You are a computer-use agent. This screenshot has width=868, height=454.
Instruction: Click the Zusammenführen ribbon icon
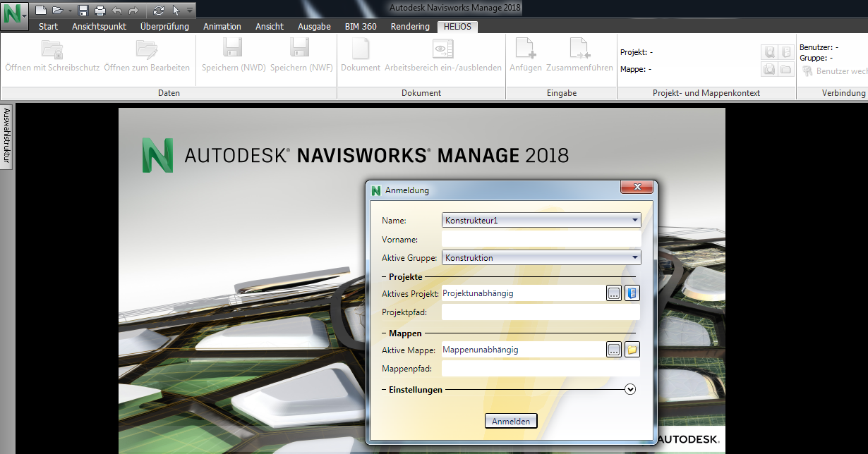(579, 49)
